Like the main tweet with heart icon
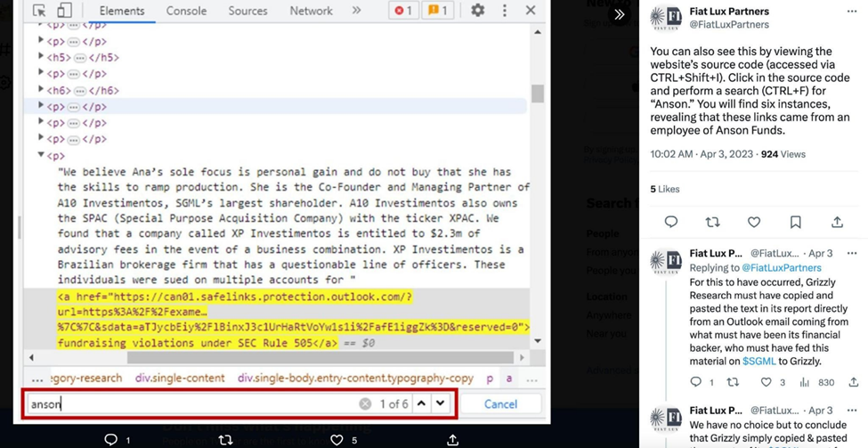 [754, 222]
